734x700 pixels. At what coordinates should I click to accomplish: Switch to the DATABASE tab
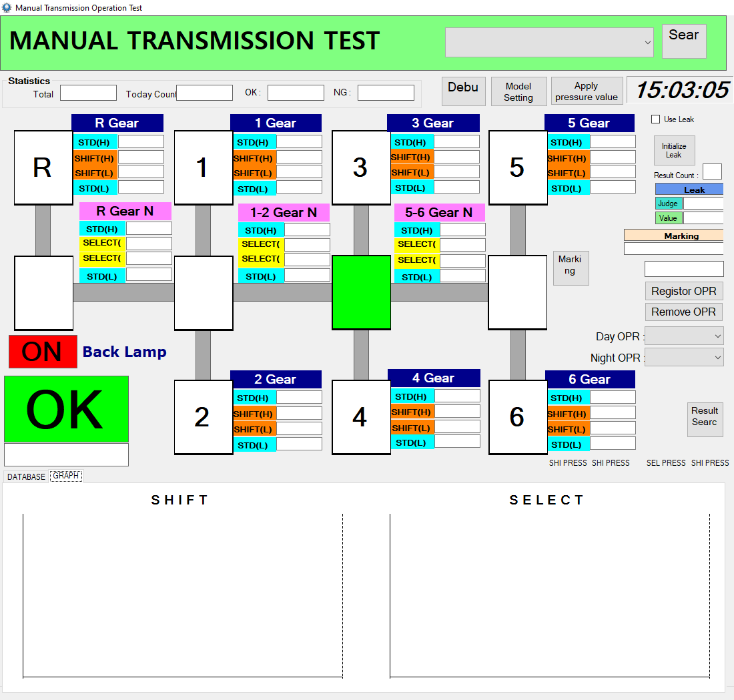point(26,476)
